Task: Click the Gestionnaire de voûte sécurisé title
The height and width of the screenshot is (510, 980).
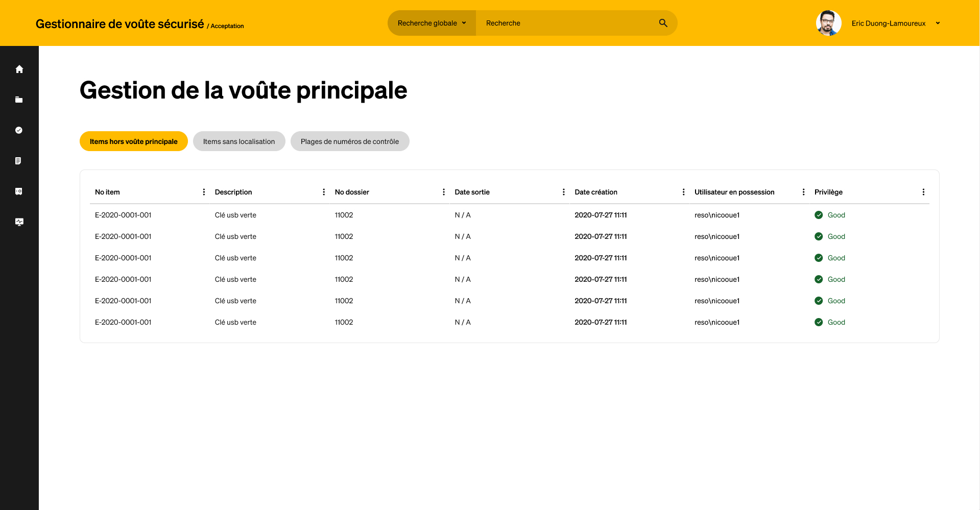Action: tap(119, 23)
